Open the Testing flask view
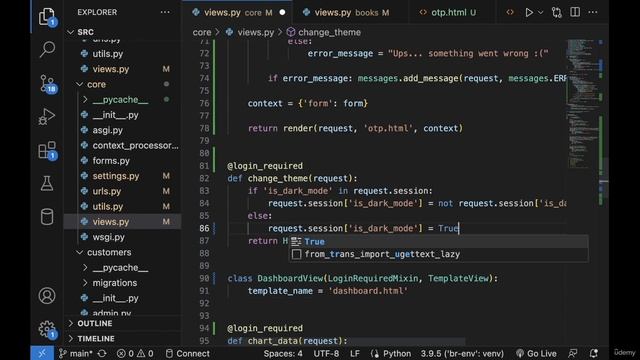Screen dimensions: 640x360 click(47, 184)
